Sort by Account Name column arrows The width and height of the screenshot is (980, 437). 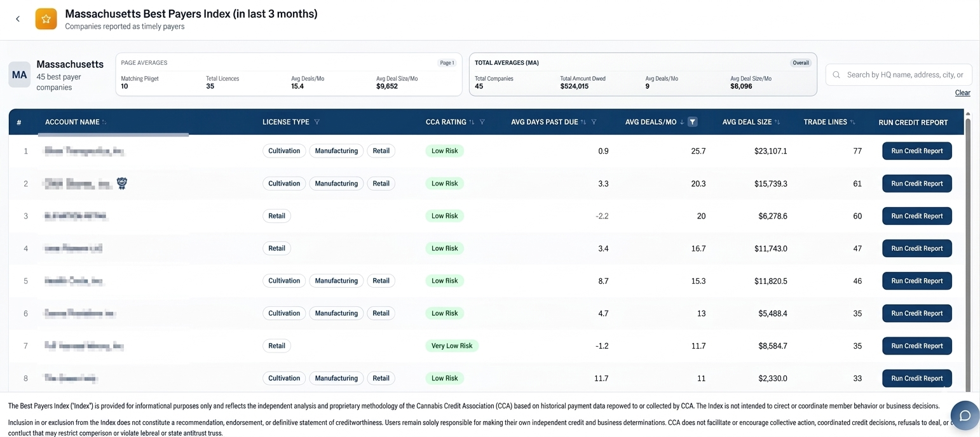[x=104, y=122]
